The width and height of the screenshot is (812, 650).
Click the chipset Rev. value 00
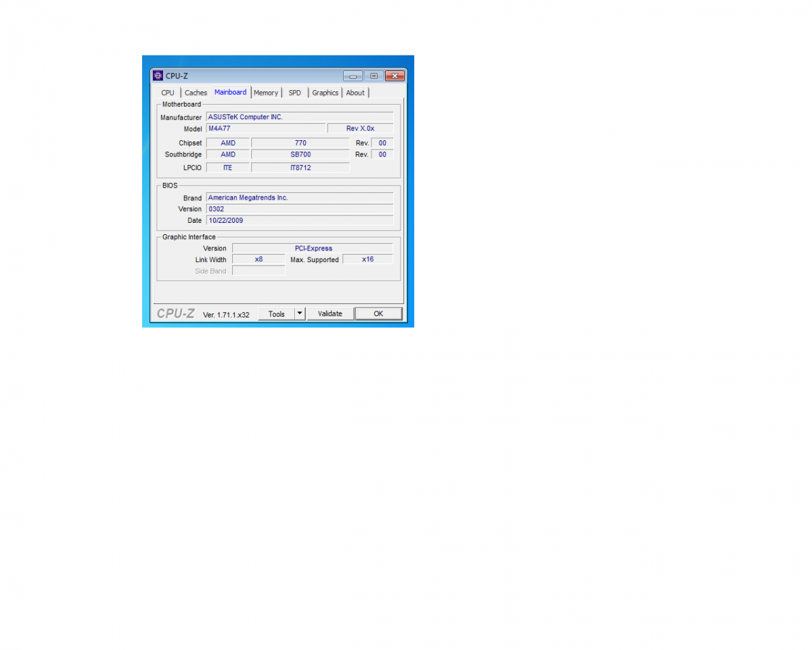[382, 143]
